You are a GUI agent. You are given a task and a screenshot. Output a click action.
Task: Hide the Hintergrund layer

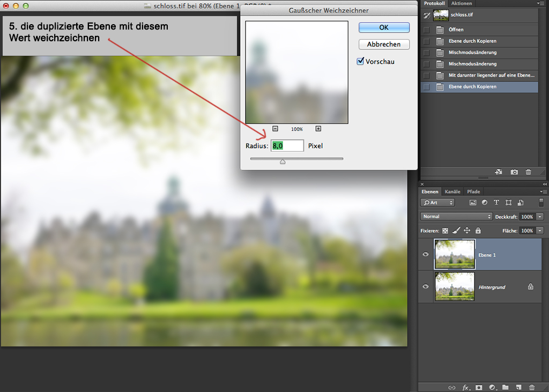tap(425, 286)
